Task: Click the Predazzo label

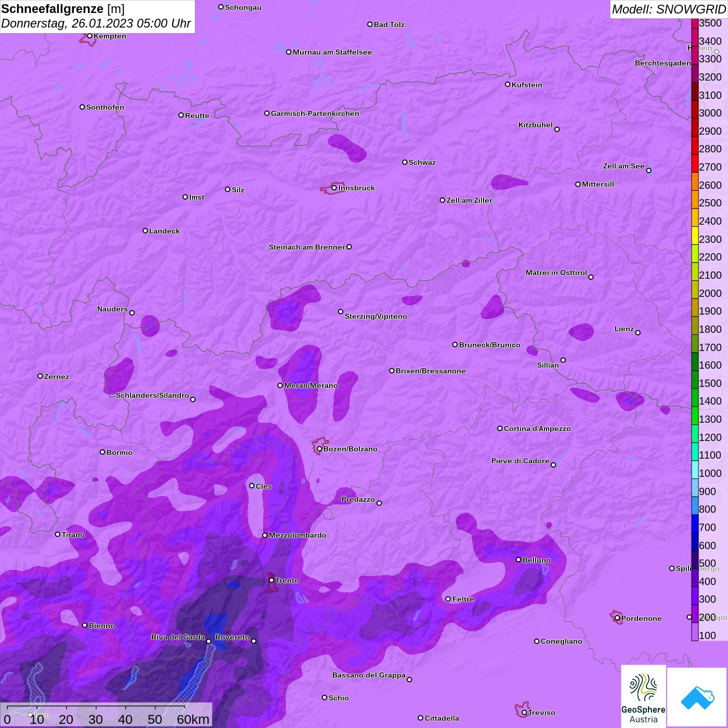Action: [x=358, y=499]
